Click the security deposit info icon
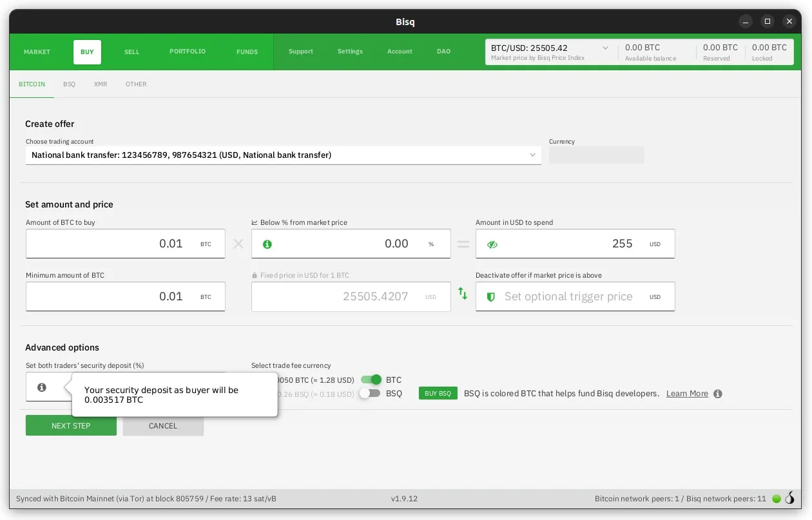Image resolution: width=812 pixels, height=520 pixels. (42, 387)
